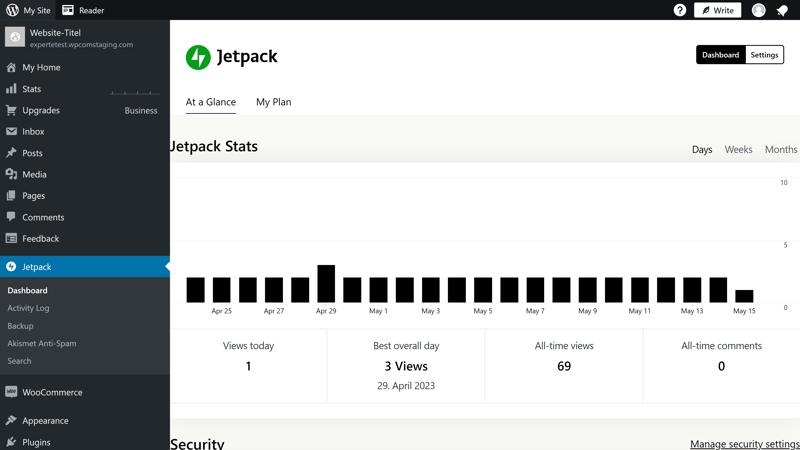Click the Upgrades cart icon
800x450 pixels.
[x=11, y=110]
